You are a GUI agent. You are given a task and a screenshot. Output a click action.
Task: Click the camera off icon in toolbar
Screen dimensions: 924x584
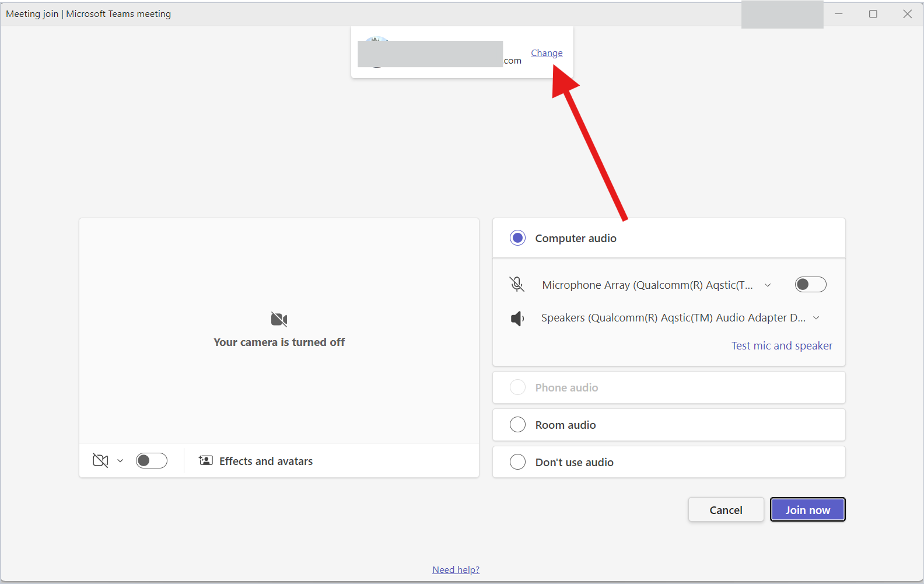(x=100, y=460)
